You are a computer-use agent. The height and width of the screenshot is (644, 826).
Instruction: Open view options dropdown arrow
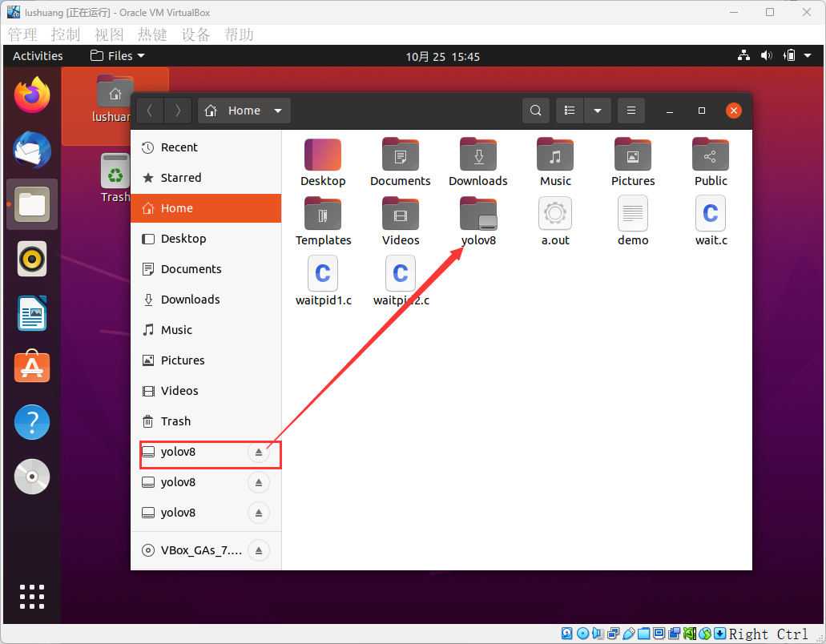[598, 111]
